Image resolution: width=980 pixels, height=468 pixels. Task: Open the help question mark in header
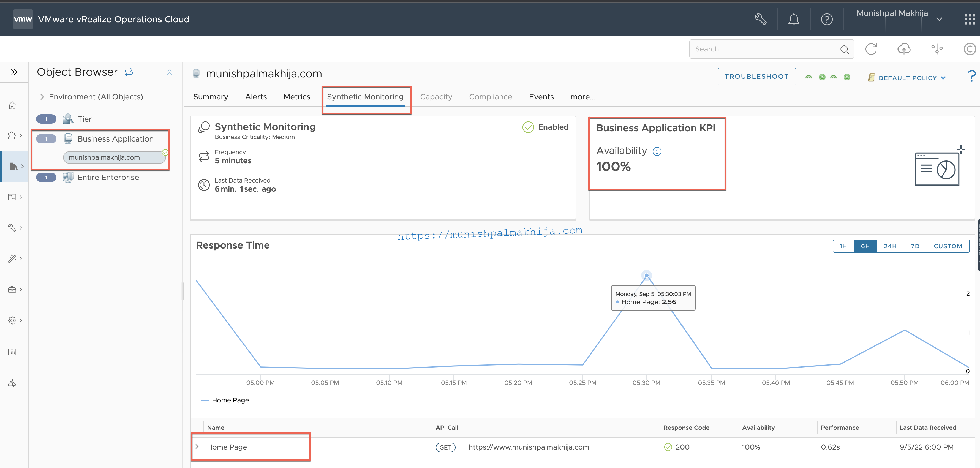pos(827,19)
